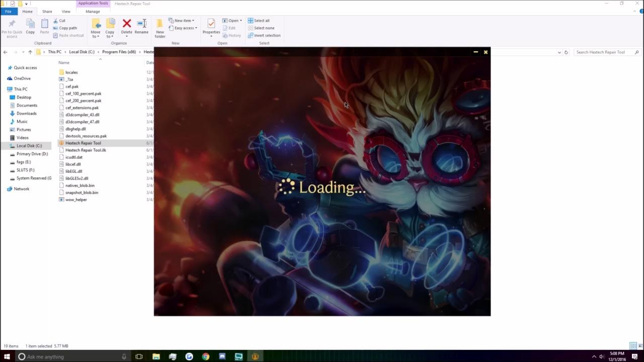Image resolution: width=644 pixels, height=362 pixels.
Task: Go back with the Back arrow
Action: (6, 52)
